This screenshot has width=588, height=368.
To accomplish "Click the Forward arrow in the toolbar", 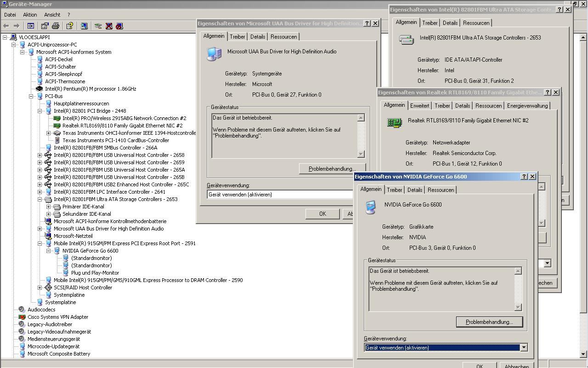I will 17,26.
